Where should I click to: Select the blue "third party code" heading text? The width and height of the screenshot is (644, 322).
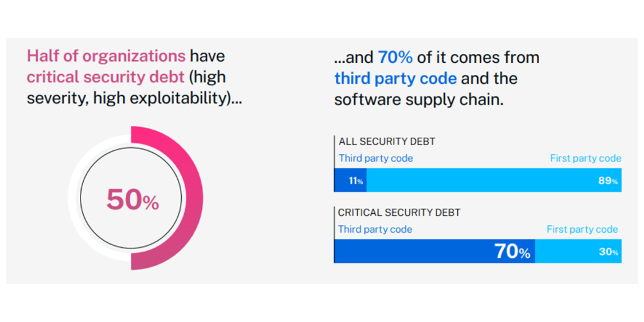tap(396, 79)
